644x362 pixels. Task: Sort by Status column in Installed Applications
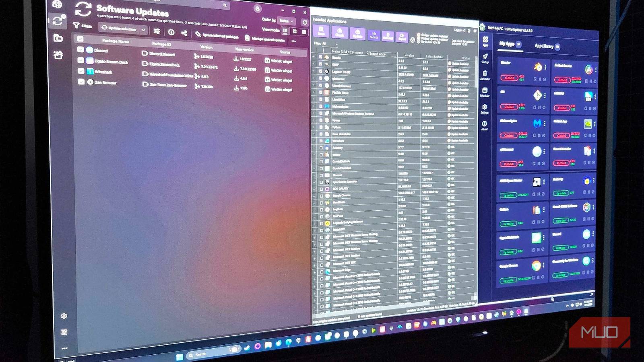[466, 58]
